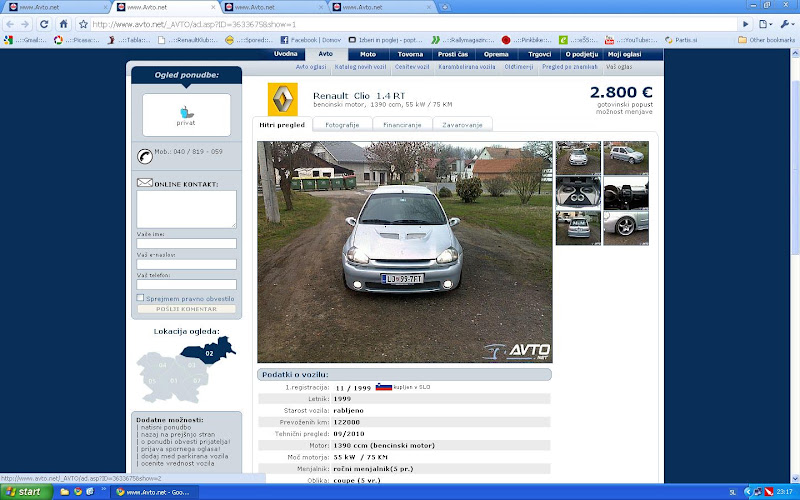800x500 pixels.
Task: Click the Avto oglasi submenu link
Action: click(311, 67)
